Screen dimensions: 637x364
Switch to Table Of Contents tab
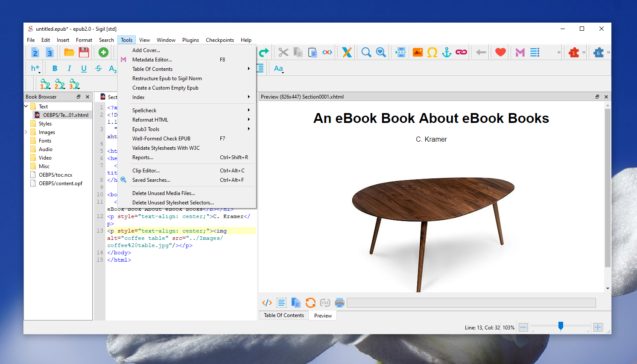point(284,315)
